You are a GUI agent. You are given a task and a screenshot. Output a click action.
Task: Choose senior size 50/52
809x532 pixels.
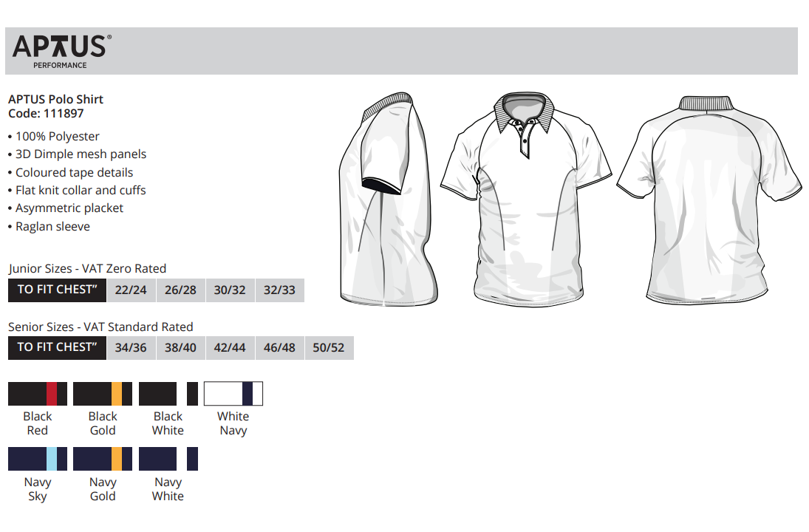coord(330,348)
